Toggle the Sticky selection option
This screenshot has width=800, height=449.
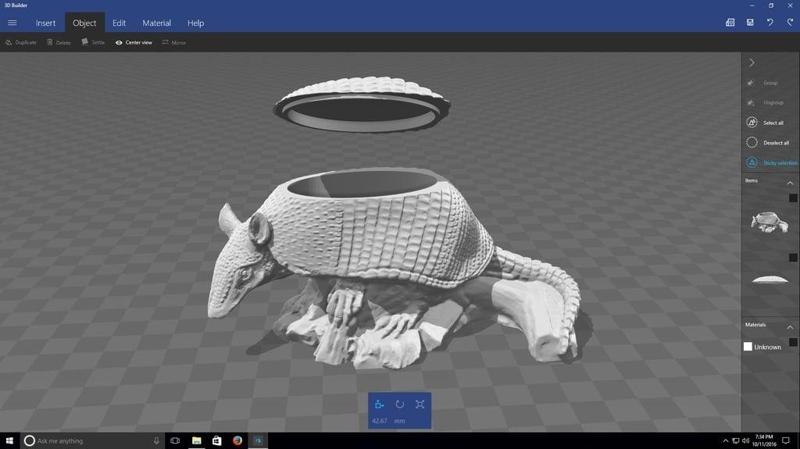point(770,163)
